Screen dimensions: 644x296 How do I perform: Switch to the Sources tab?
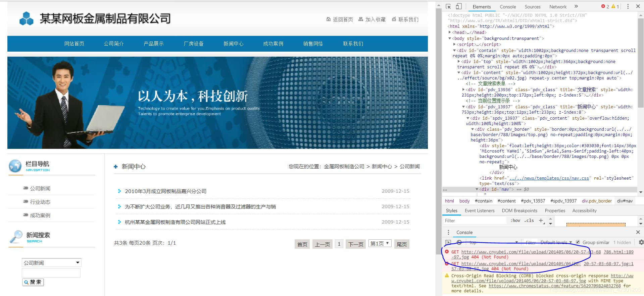[x=533, y=7]
